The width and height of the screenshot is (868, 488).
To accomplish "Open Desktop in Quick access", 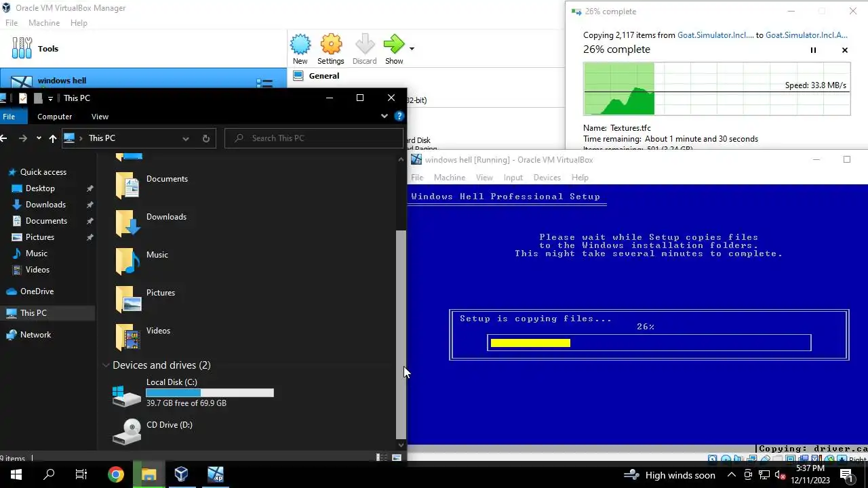I will [x=40, y=188].
